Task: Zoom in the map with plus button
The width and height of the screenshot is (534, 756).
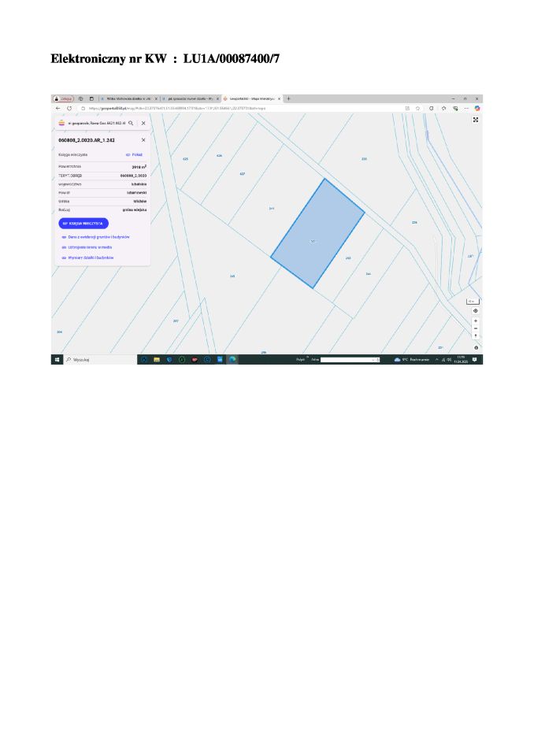Action: click(x=476, y=321)
